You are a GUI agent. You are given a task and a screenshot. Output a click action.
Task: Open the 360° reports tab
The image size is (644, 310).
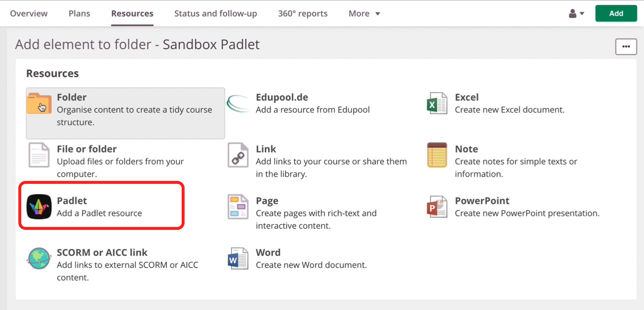point(303,13)
